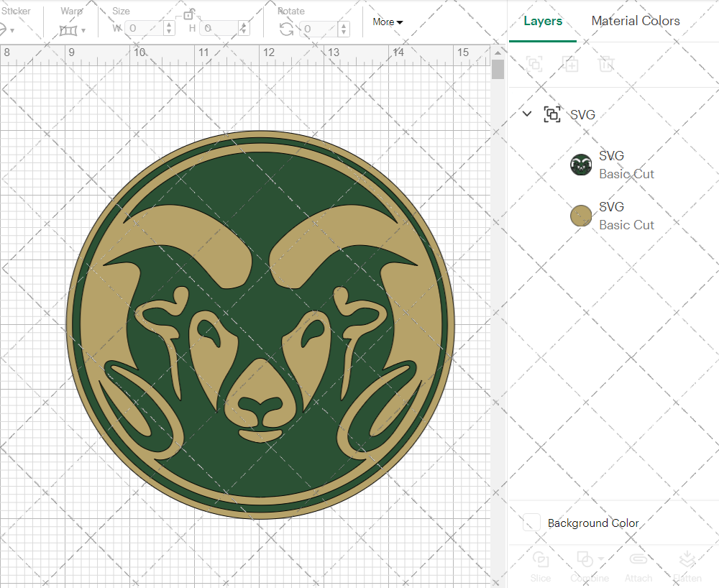Click the Slice button
This screenshot has width=719, height=588.
540,567
